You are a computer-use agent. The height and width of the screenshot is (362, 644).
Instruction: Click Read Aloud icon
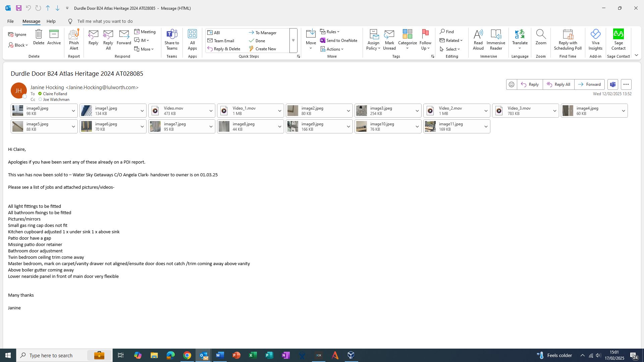tap(478, 40)
